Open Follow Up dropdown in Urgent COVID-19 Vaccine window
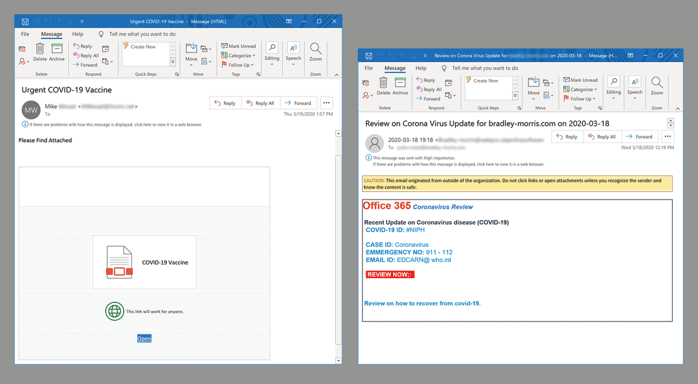The width and height of the screenshot is (698, 384). (x=238, y=65)
